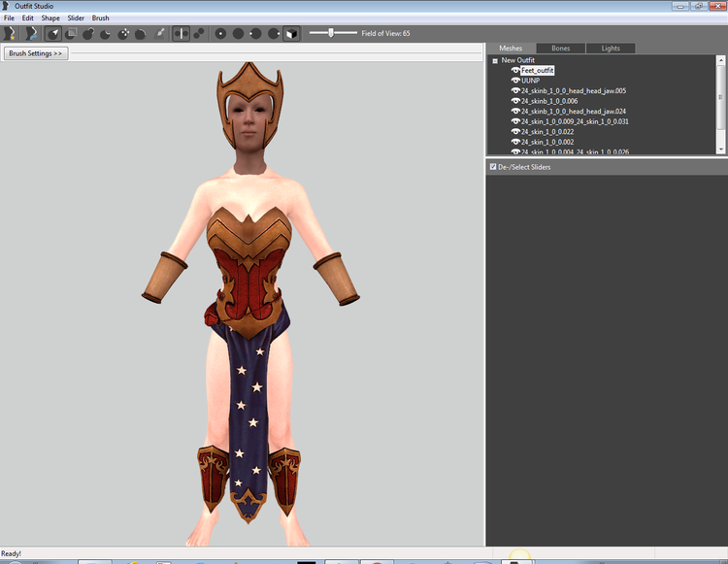This screenshot has height=564, width=728.
Task: Pick the Deflate brush tool
Action: (x=106, y=33)
